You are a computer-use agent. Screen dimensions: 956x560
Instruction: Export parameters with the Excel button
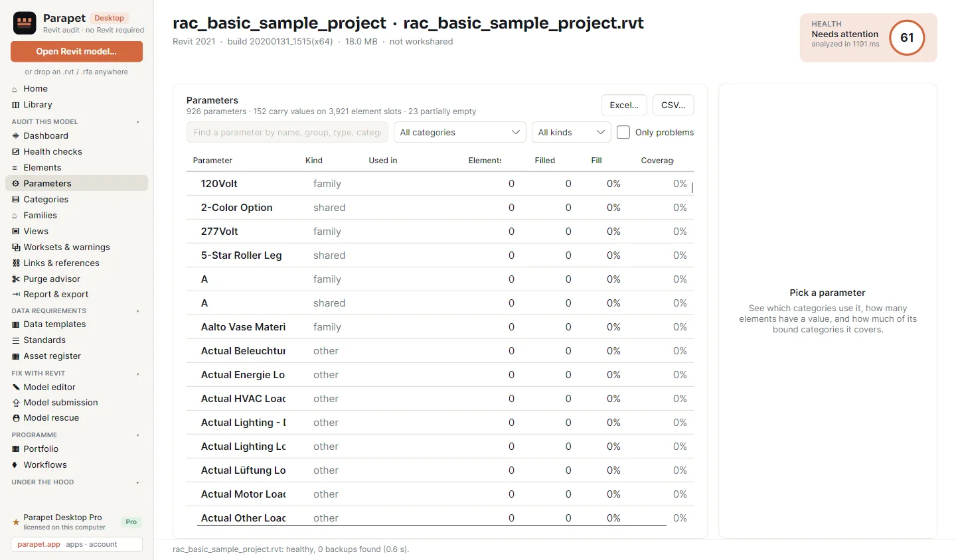click(624, 105)
